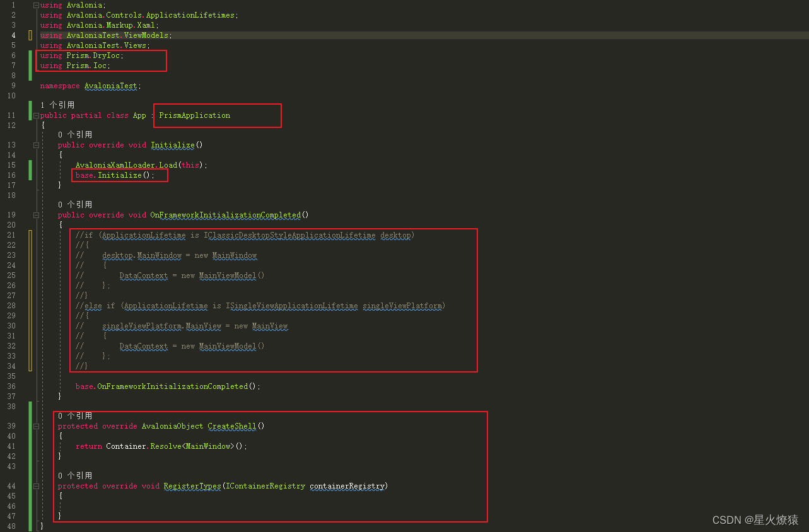
Task: Click the containerRegistry parameter name
Action: pyautogui.click(x=347, y=486)
